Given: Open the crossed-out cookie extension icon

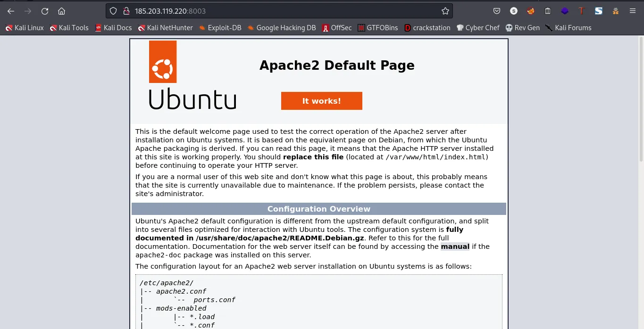Looking at the screenshot, I should (x=531, y=11).
